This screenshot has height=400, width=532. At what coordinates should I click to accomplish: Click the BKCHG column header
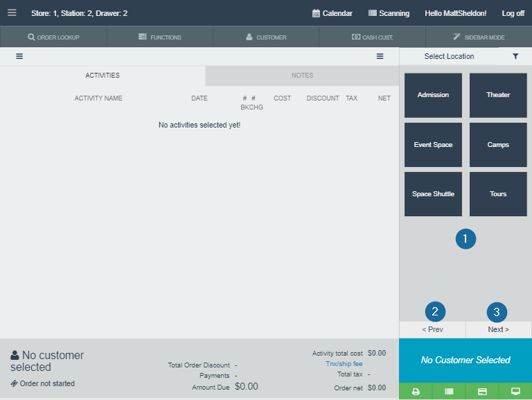pyautogui.click(x=251, y=107)
